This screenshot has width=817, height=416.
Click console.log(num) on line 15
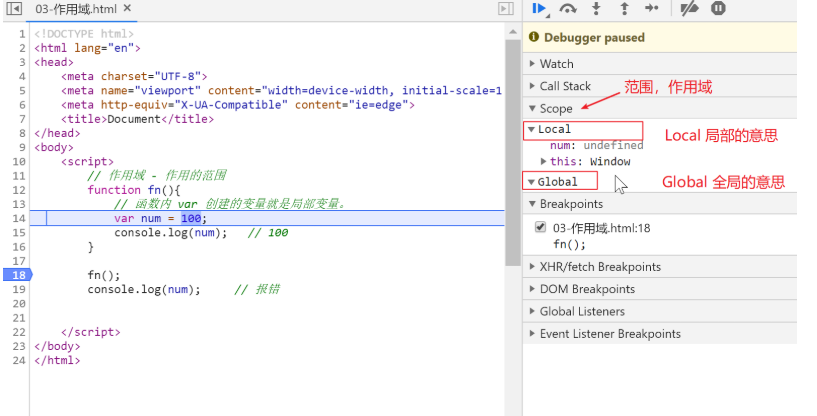(171, 233)
